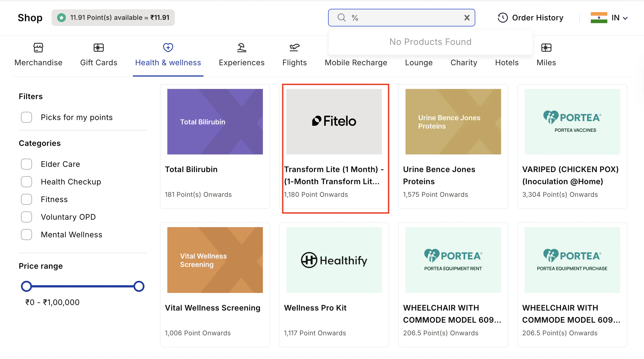Click the points available badge
The width and height of the screenshot is (644, 359).
113,18
